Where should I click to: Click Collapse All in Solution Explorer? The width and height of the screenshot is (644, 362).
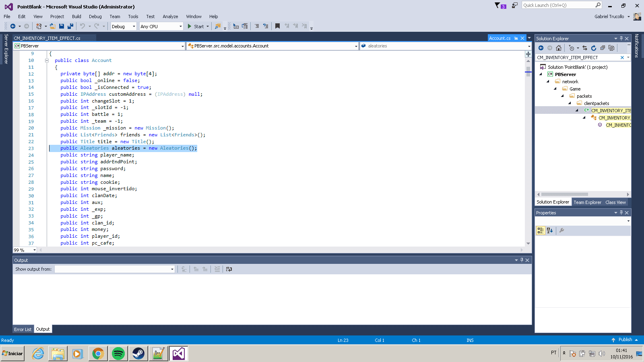[603, 48]
